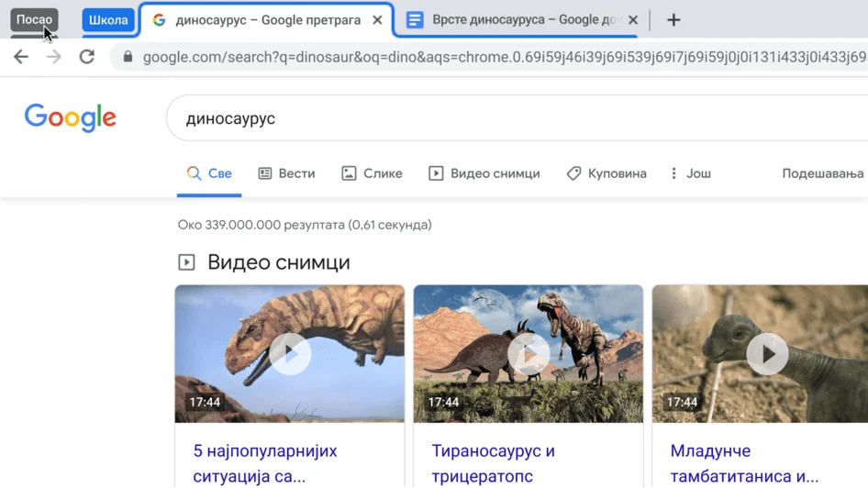Open link 5 најпопуларнијих ситуација са...
868x488 pixels.
(265, 463)
